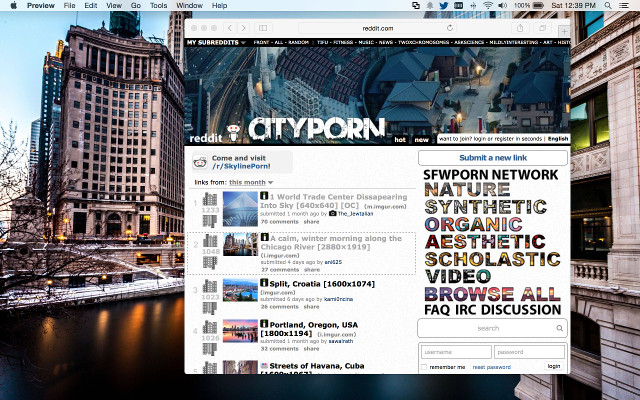
Task: Click the clock showing Sat 12:39 PM
Action: point(573,5)
